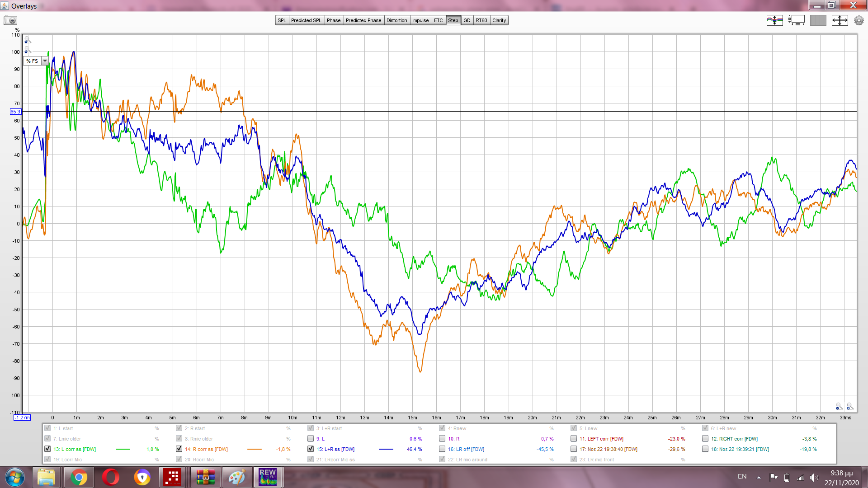
Task: Click the Predicted SPL button
Action: pyautogui.click(x=306, y=20)
